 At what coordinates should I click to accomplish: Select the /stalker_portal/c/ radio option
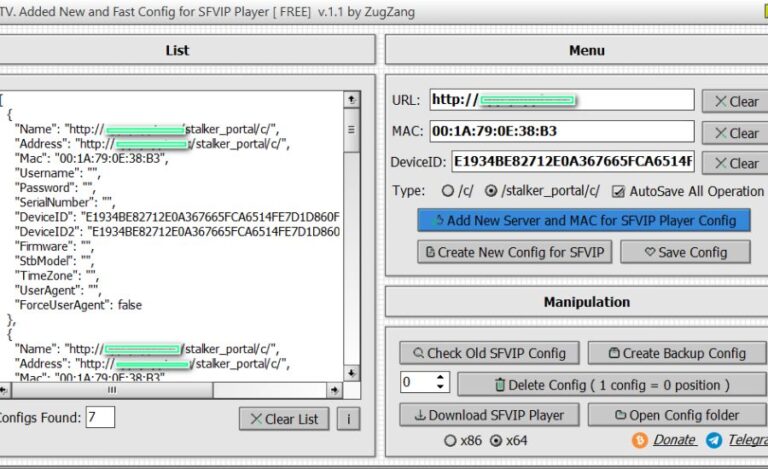coord(491,191)
